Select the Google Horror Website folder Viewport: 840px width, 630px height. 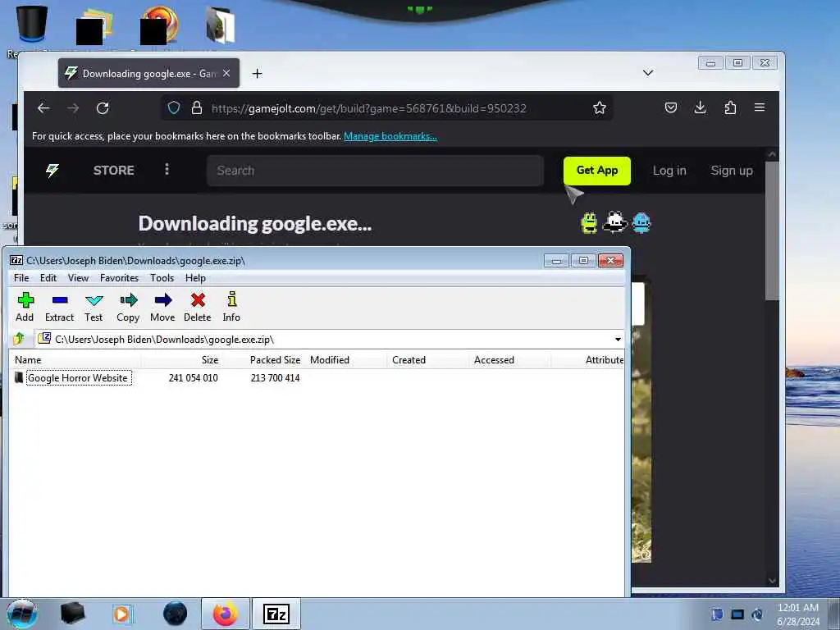(x=79, y=377)
